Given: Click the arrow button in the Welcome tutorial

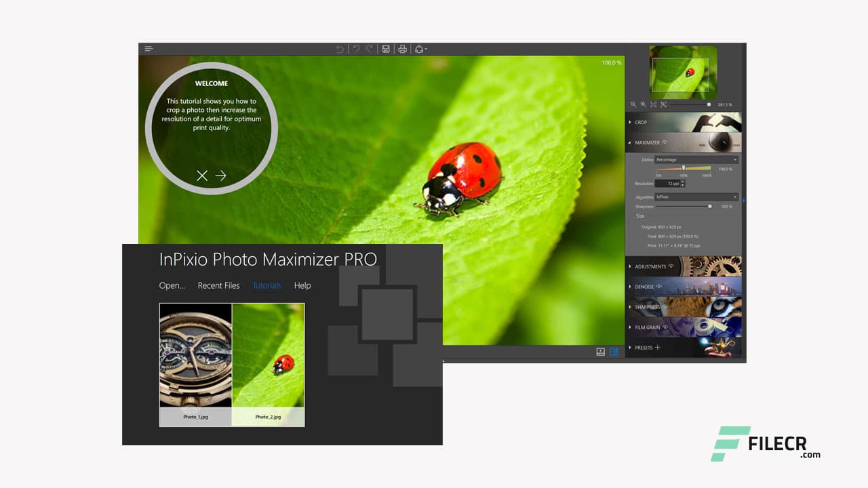Looking at the screenshot, I should (x=220, y=176).
